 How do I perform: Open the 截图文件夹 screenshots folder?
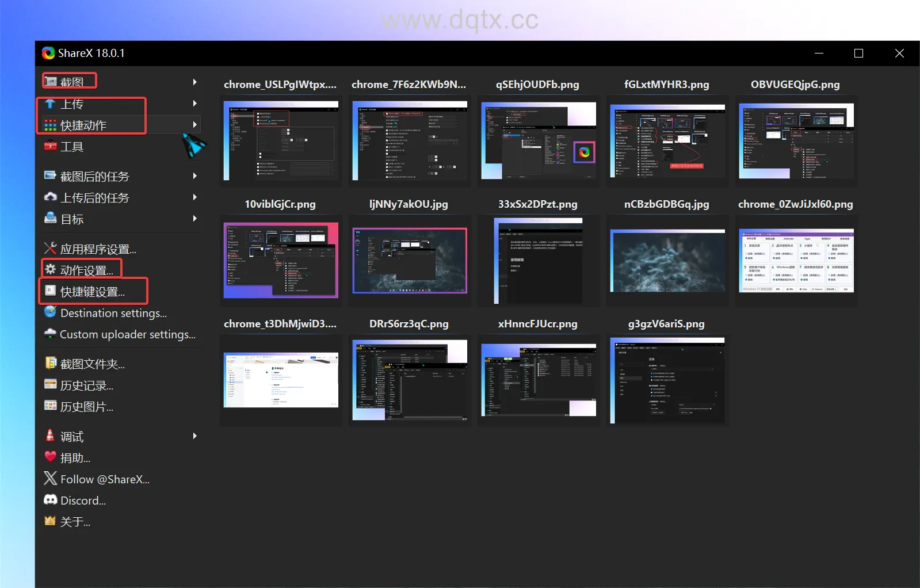pyautogui.click(x=92, y=364)
